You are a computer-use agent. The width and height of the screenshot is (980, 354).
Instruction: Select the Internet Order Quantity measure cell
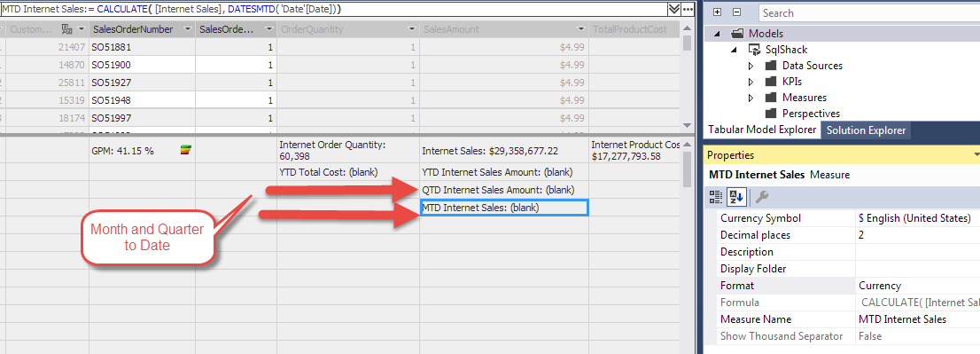[348, 150]
